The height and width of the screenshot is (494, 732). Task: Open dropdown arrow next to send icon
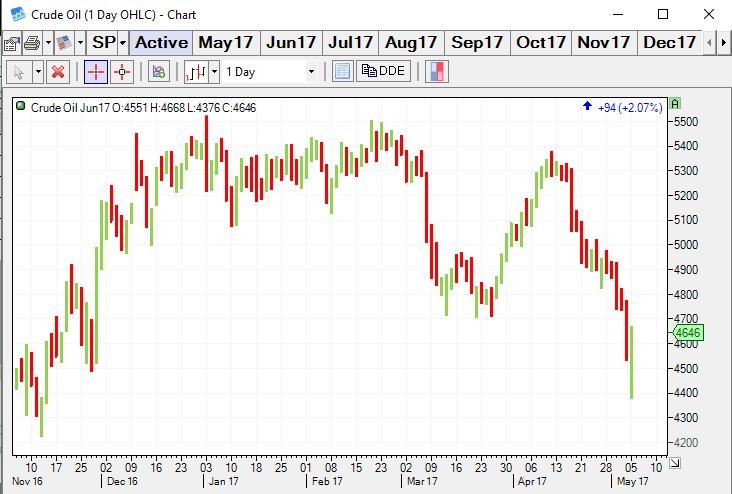tap(80, 43)
